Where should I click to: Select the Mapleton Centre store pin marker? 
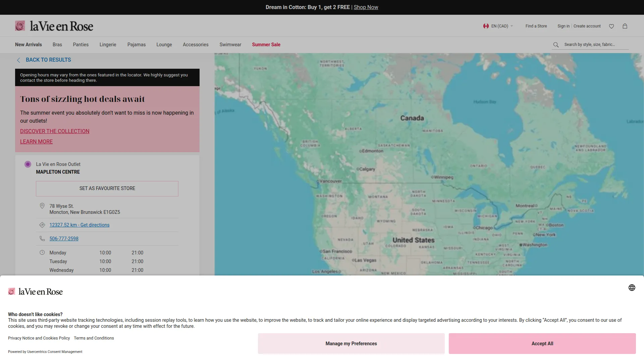[28, 164]
